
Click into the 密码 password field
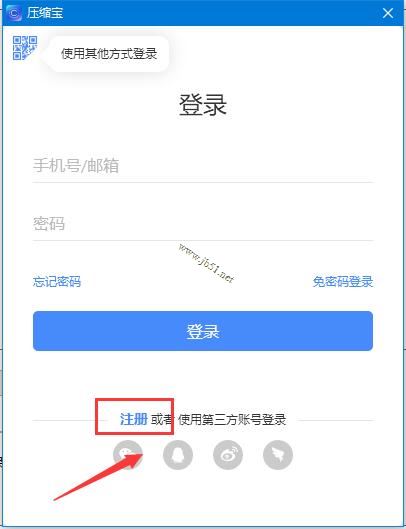pos(203,224)
